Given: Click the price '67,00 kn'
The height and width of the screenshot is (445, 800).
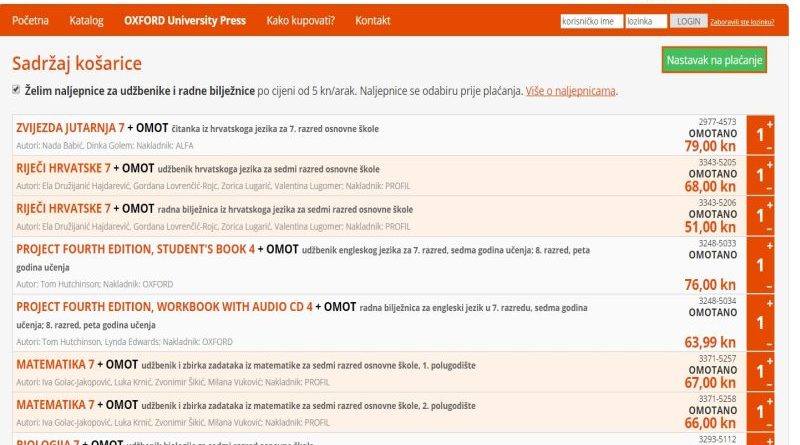Looking at the screenshot, I should tap(710, 383).
